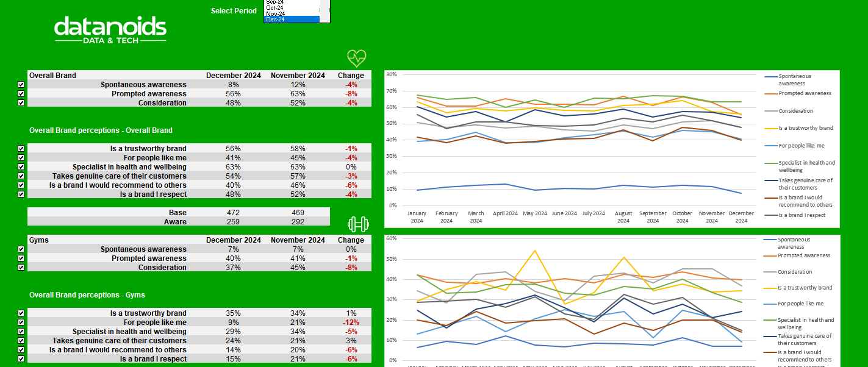Click the Overall Brand trend line chart
The height and width of the screenshot is (367, 868).
pyautogui.click(x=612, y=149)
